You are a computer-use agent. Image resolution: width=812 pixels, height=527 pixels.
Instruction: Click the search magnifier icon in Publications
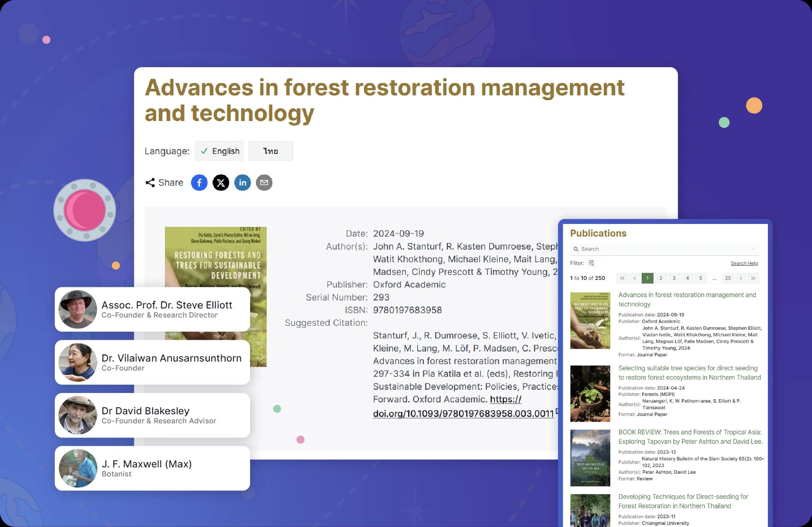576,249
